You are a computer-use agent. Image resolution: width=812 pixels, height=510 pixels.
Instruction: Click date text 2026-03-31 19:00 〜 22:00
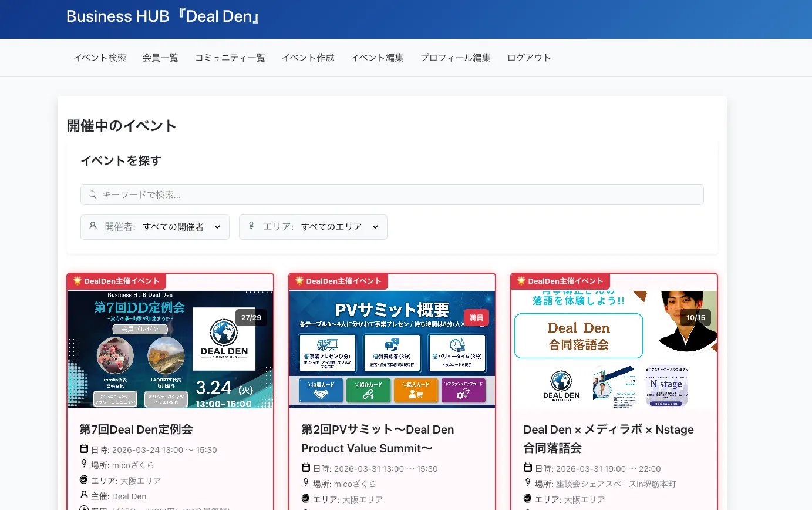click(608, 469)
